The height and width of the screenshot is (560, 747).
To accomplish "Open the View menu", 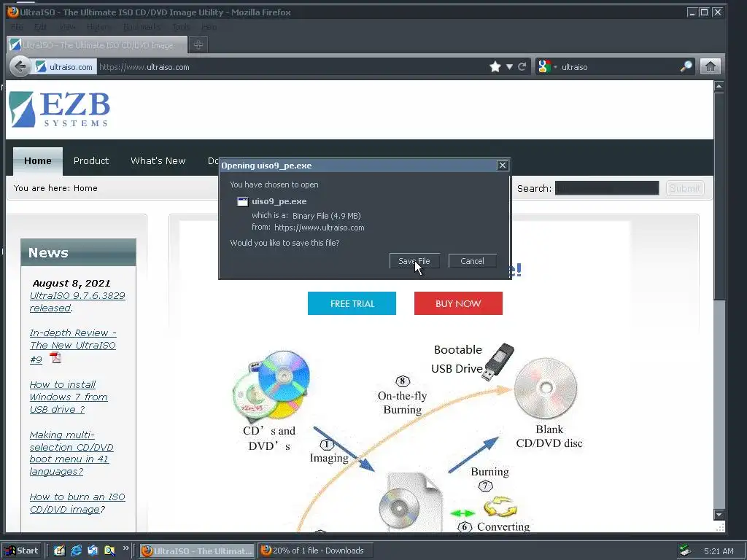I will point(66,27).
